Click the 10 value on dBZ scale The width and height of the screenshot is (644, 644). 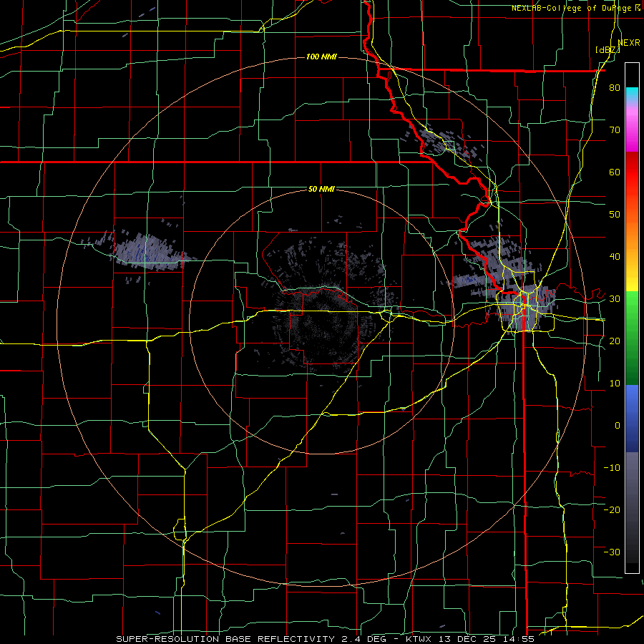(615, 384)
